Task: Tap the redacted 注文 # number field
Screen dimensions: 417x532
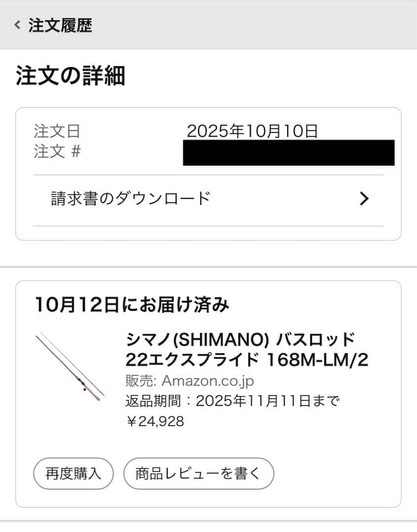Action: click(x=289, y=153)
